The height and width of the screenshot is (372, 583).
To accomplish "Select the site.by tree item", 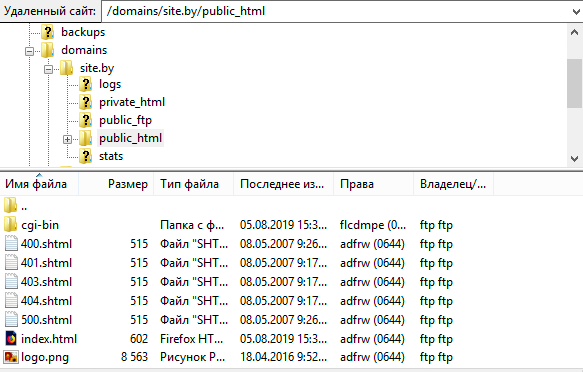I will (97, 68).
